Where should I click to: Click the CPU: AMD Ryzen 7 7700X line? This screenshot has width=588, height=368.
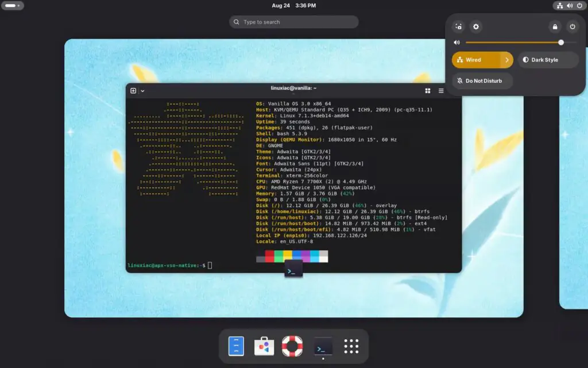(x=312, y=182)
